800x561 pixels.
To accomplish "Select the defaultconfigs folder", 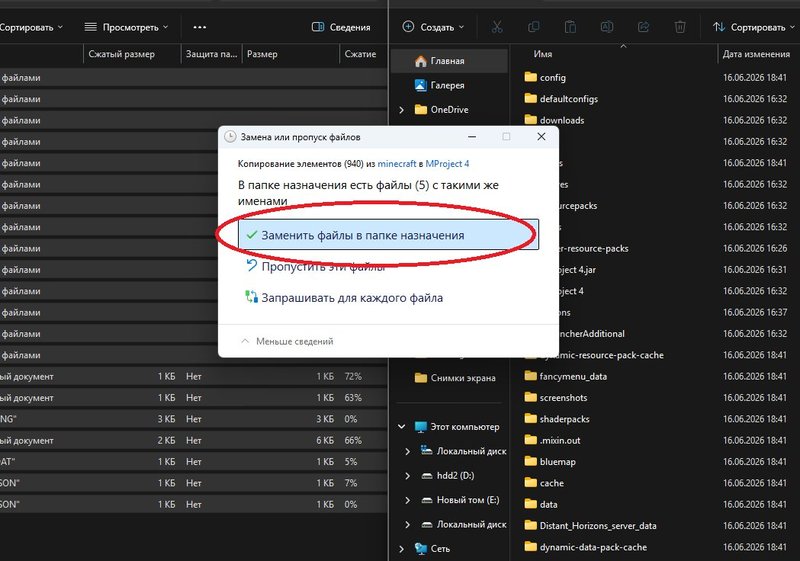I will click(561, 99).
